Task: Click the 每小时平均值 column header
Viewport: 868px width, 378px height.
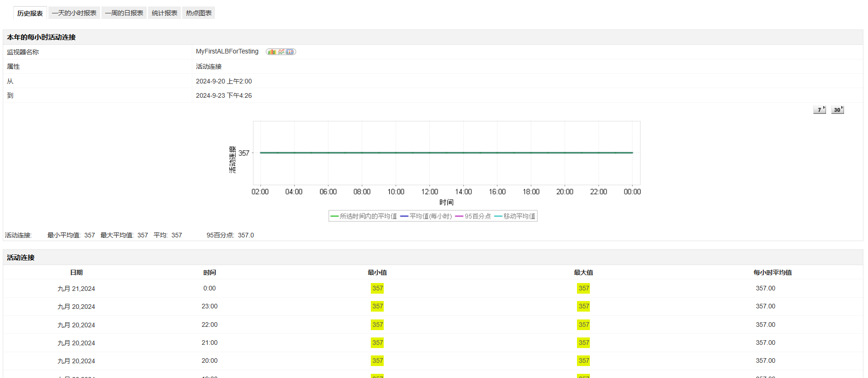Action: (x=773, y=272)
